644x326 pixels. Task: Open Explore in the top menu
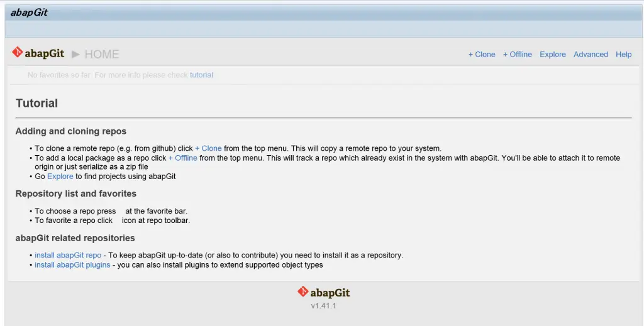tap(552, 54)
